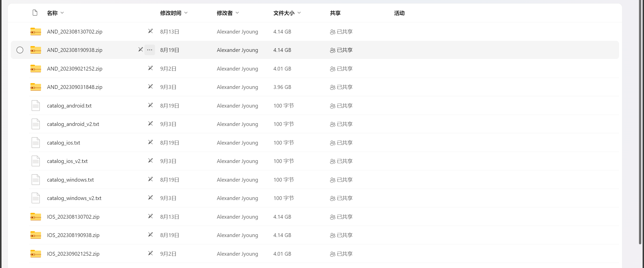
Task: Click the 3.96 GB size cell
Action: (x=282, y=87)
